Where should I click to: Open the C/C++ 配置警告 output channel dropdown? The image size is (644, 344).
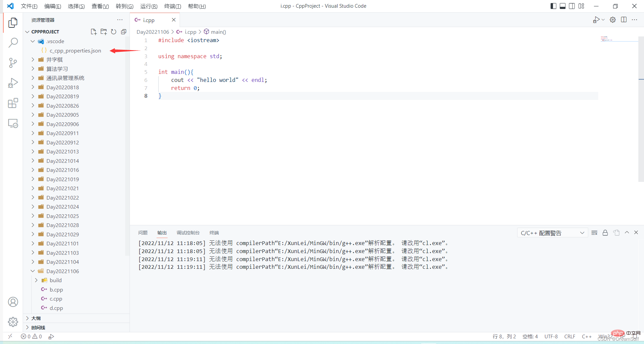click(552, 233)
